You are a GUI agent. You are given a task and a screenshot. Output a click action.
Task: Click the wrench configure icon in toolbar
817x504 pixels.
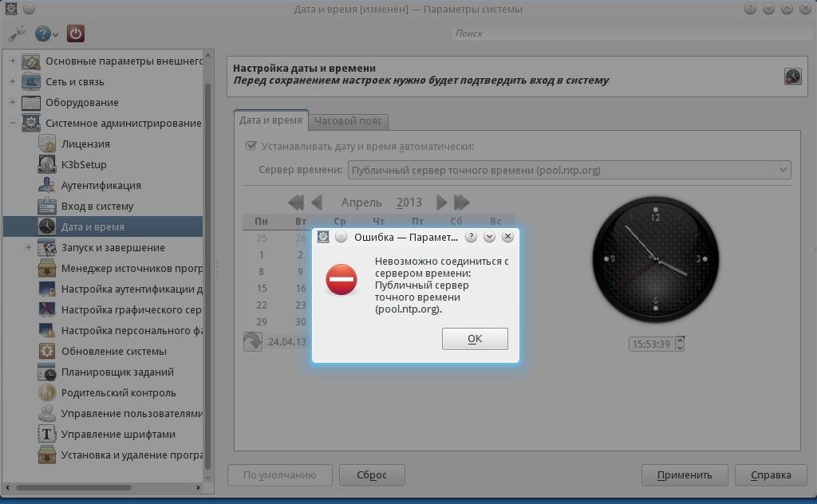(16, 33)
